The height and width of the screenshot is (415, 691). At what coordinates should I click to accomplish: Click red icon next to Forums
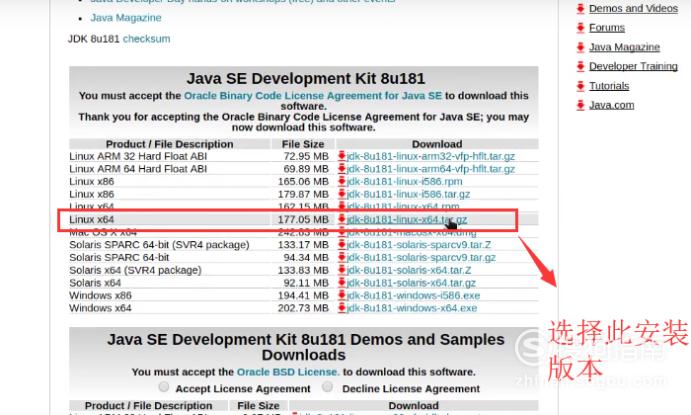[580, 28]
